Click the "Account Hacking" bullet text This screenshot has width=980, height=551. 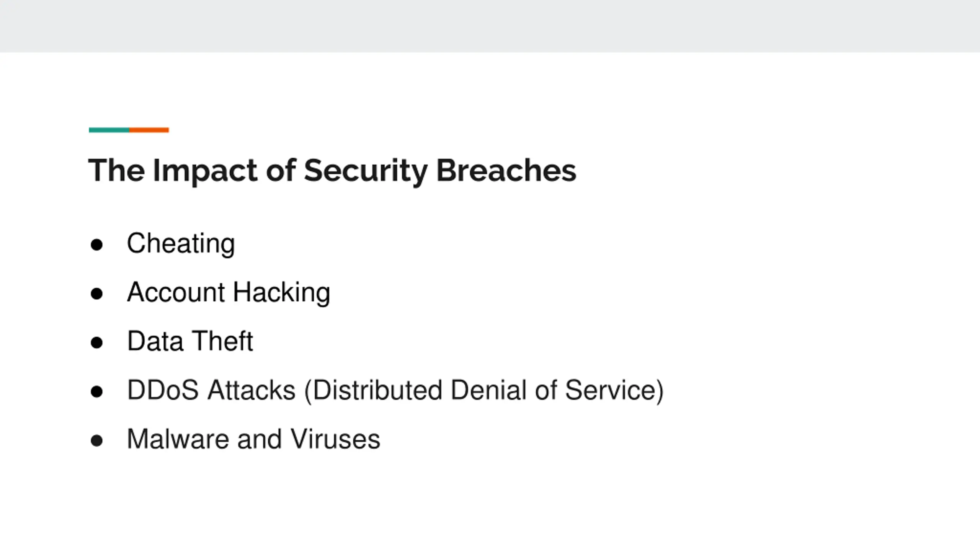coord(228,292)
